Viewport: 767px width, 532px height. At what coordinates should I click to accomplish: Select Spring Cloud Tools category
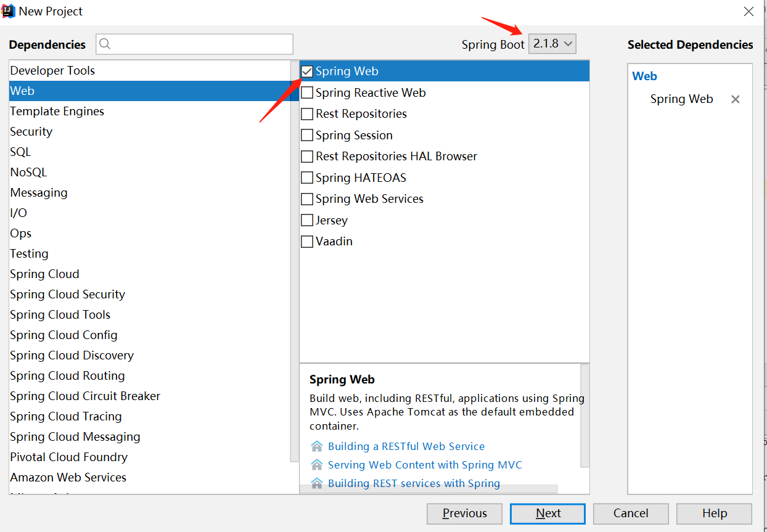pos(150,314)
